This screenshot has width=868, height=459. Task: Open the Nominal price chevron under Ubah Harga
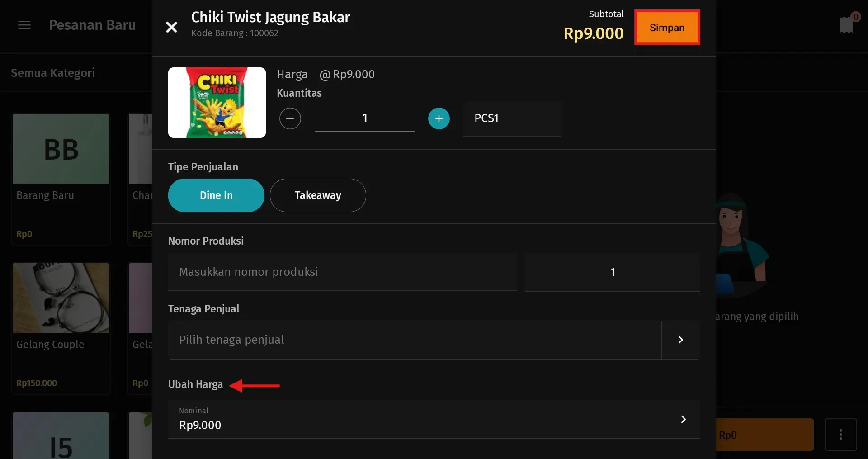tap(683, 419)
